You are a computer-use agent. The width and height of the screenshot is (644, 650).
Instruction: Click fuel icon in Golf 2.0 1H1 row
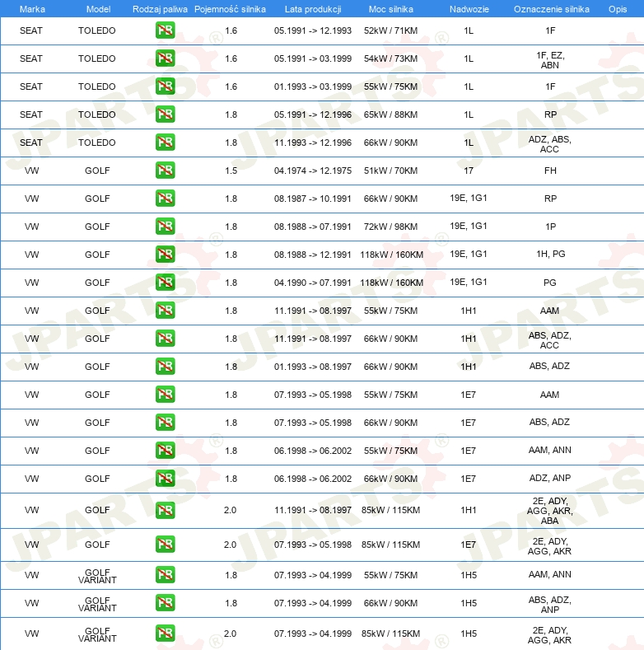click(165, 510)
